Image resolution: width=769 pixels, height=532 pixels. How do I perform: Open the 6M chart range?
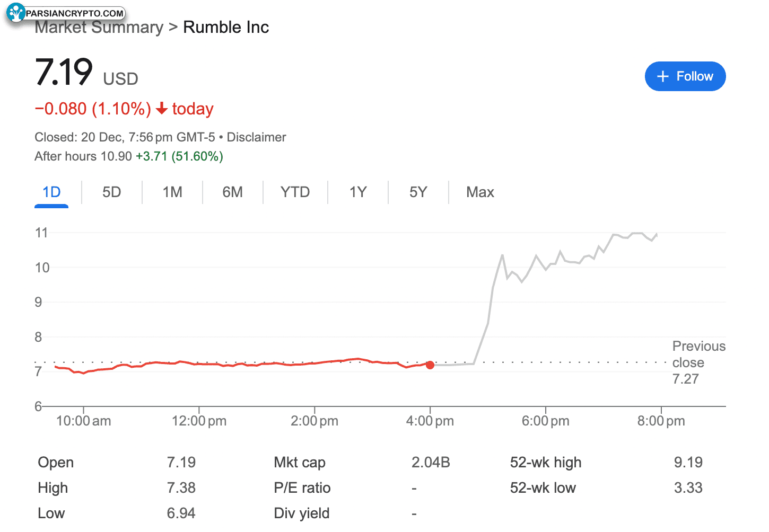tap(232, 192)
